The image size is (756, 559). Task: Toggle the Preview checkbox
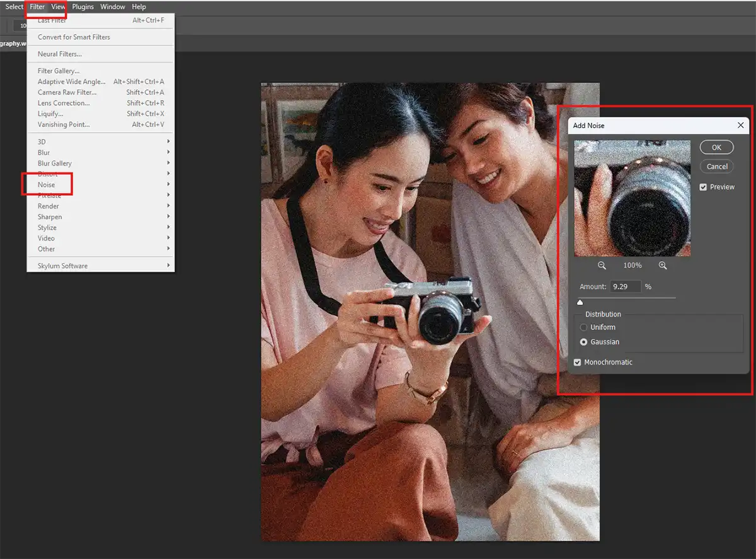pyautogui.click(x=704, y=187)
